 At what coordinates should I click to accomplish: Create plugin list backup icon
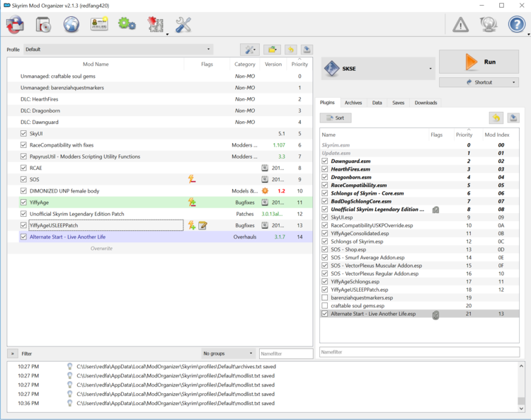(513, 118)
